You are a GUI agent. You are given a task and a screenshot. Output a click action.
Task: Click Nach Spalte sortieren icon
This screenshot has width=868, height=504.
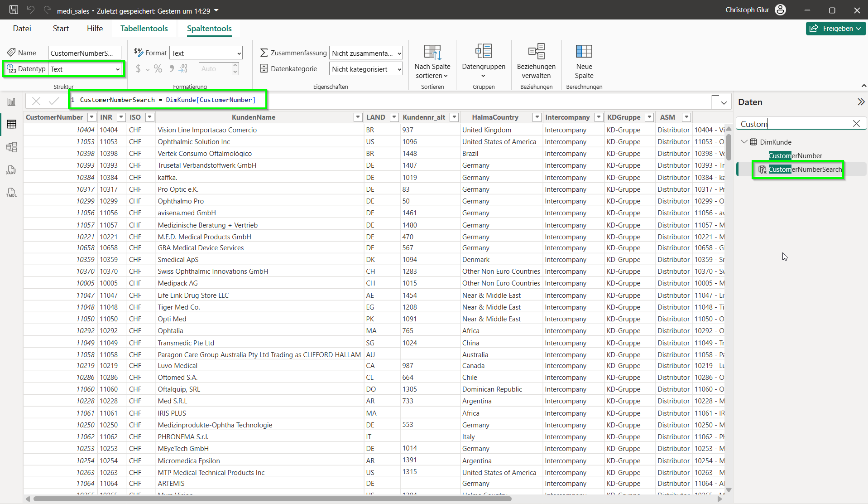tap(432, 52)
